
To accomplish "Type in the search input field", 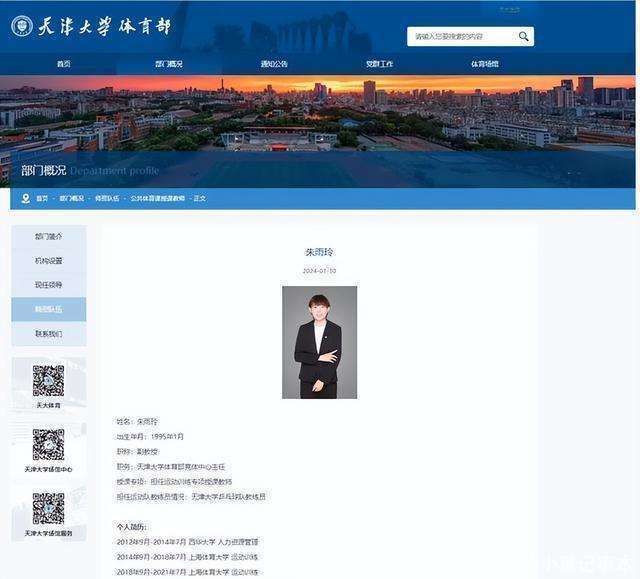I will point(462,36).
